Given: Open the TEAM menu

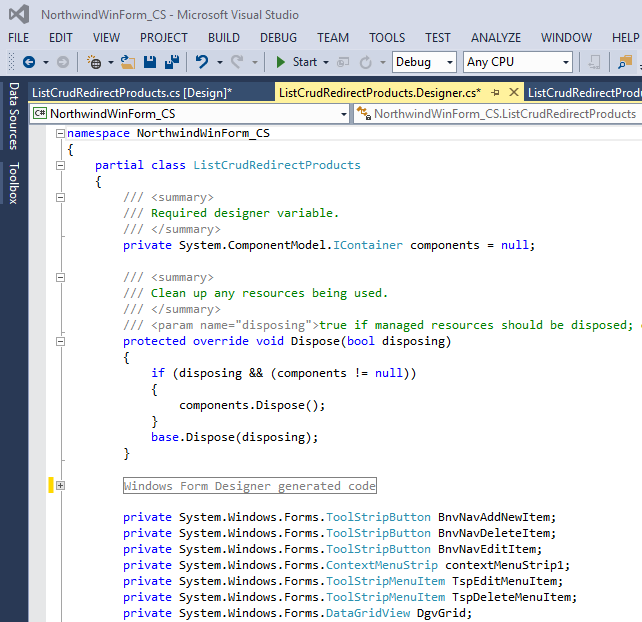Looking at the screenshot, I should pos(332,38).
